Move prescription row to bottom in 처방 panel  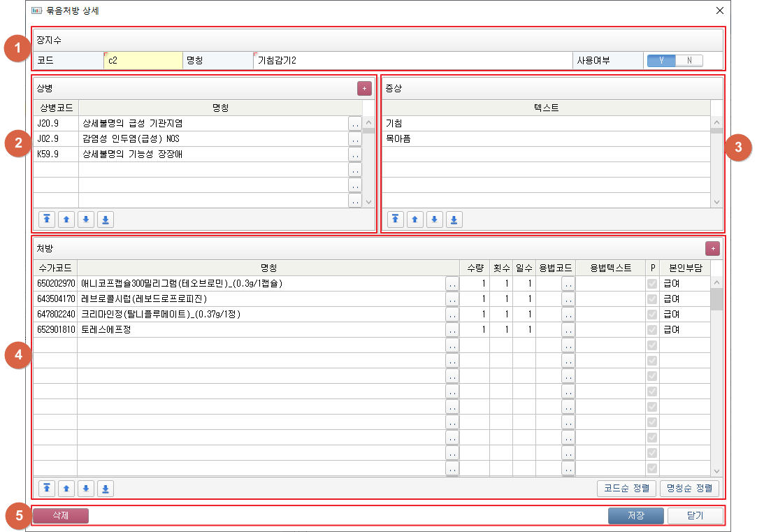(x=106, y=488)
